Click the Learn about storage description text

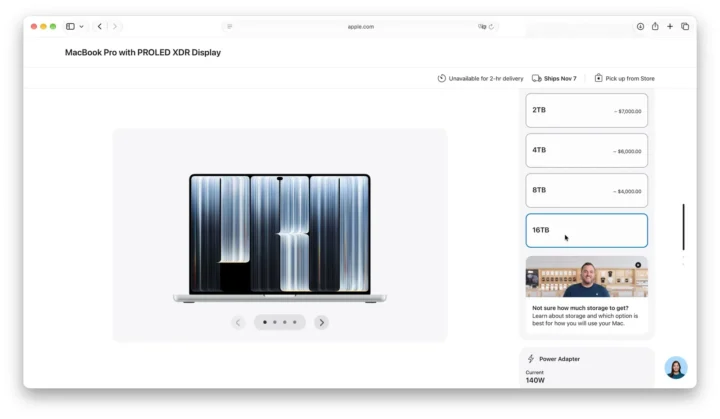(x=585, y=320)
